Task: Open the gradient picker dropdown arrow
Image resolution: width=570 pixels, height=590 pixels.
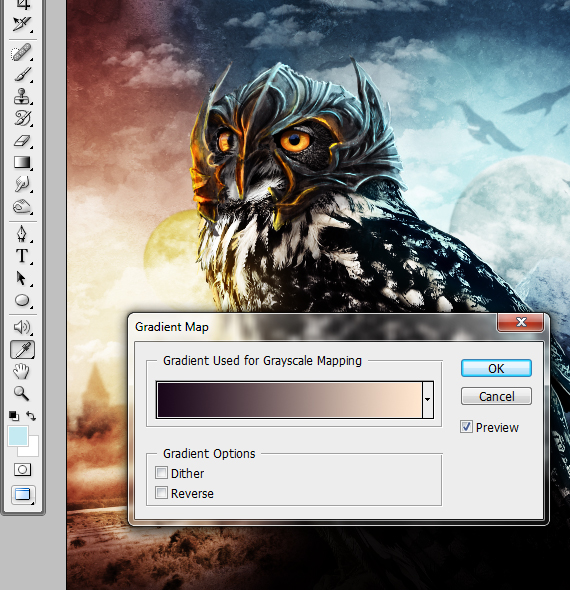Action: [428, 400]
